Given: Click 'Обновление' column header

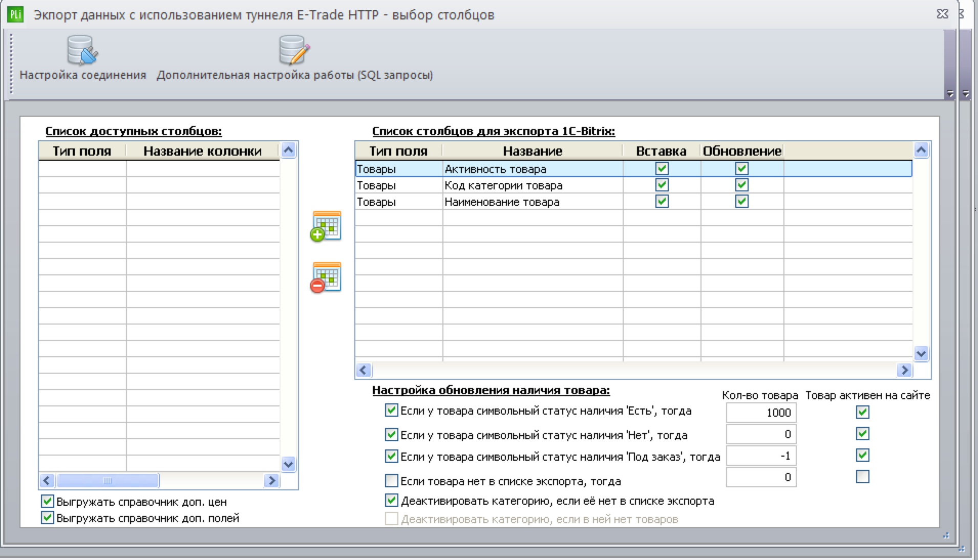Looking at the screenshot, I should point(742,151).
